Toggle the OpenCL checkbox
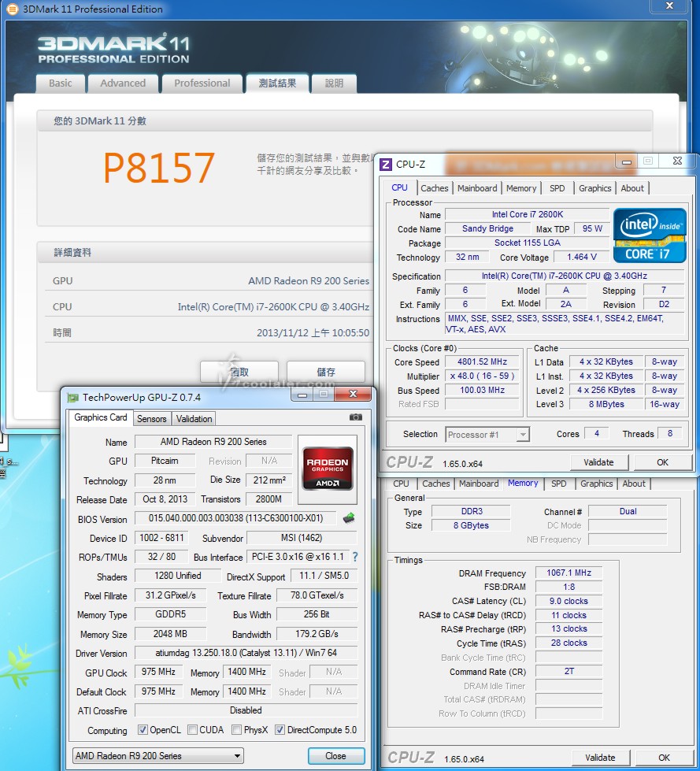This screenshot has width=700, height=771. click(x=143, y=730)
